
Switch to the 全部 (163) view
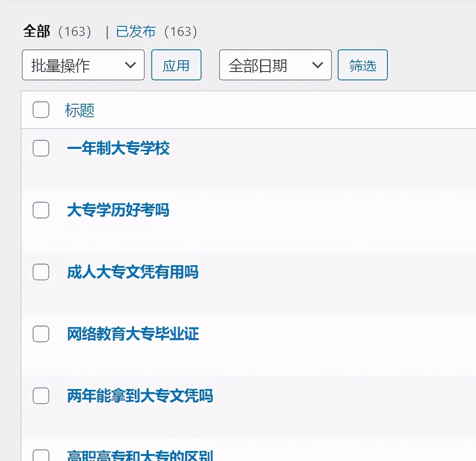[57, 32]
